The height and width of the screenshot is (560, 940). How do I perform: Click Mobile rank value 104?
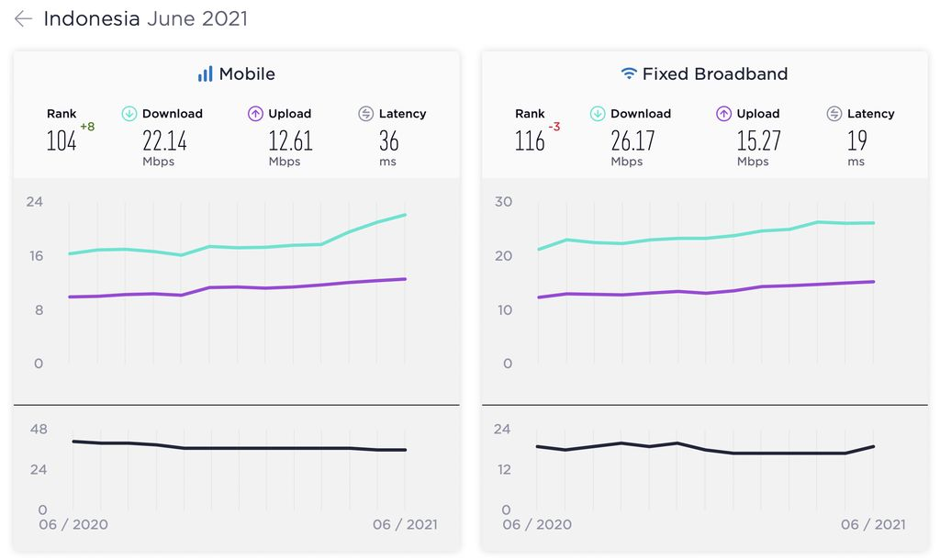click(62, 140)
